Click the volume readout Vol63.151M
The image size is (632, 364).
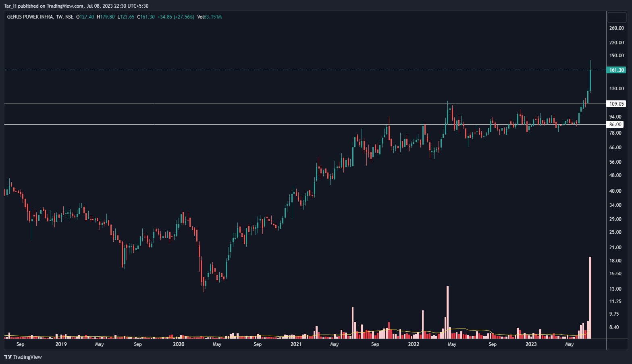tap(210, 17)
